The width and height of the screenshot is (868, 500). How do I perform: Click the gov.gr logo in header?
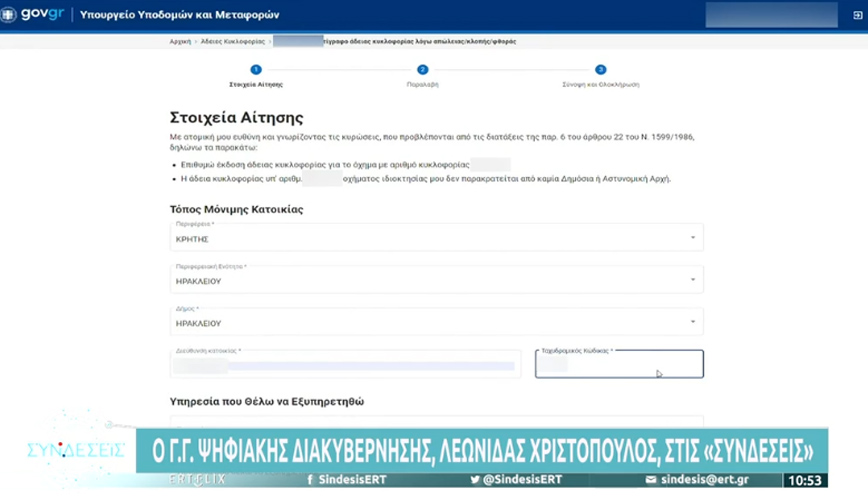click(x=32, y=15)
